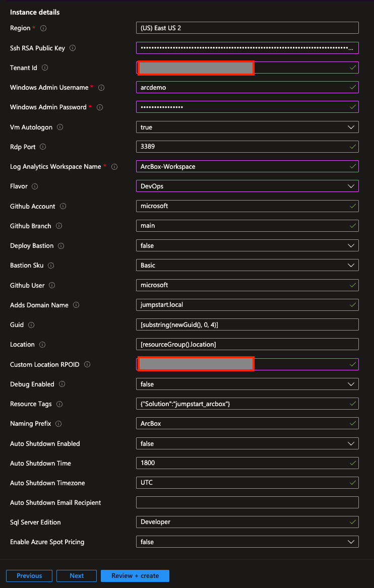Click info icon for Adds Domain Name

tap(76, 305)
